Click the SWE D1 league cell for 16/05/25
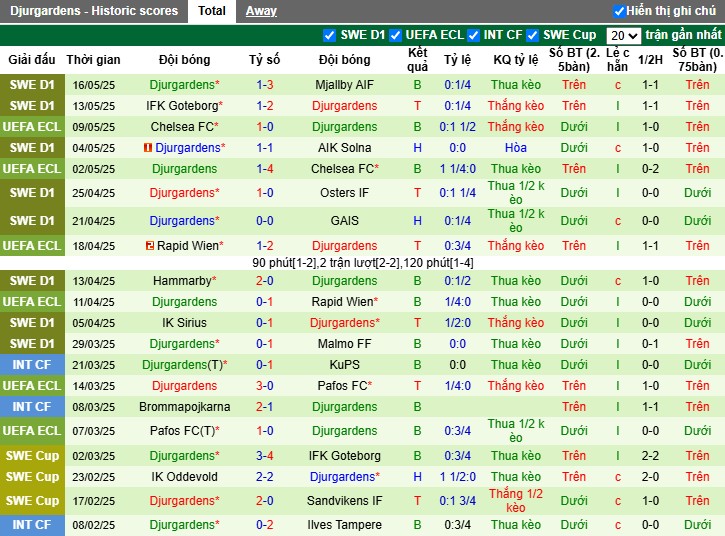Screen dimensions: 725x536 point(32,85)
